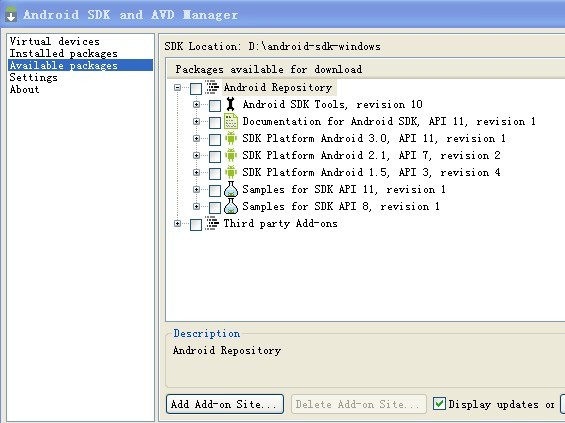Open the Installed packages section
Viewport: 565px width, 423px height.
click(x=63, y=53)
